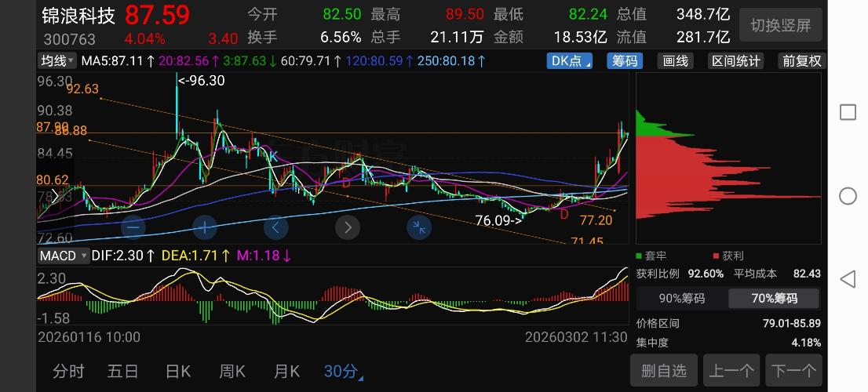Go to next stock with 下一个
Screen dimensions: 868x392
pos(793,370)
